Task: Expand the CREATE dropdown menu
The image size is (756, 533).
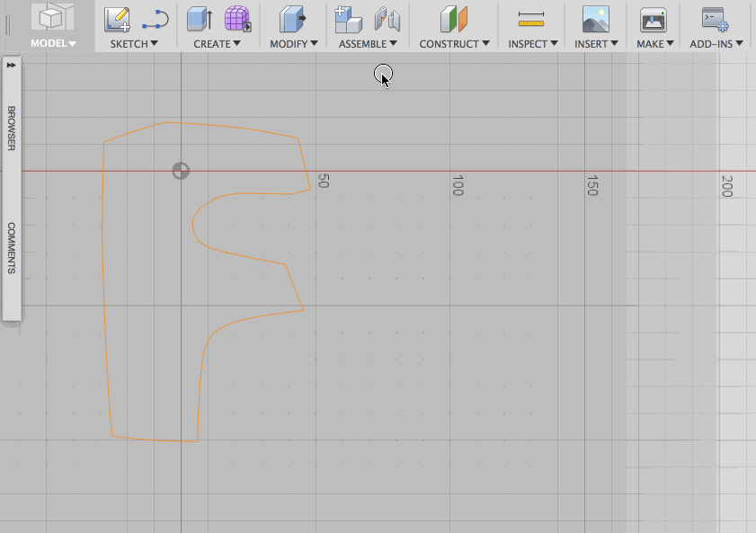Action: [x=217, y=43]
